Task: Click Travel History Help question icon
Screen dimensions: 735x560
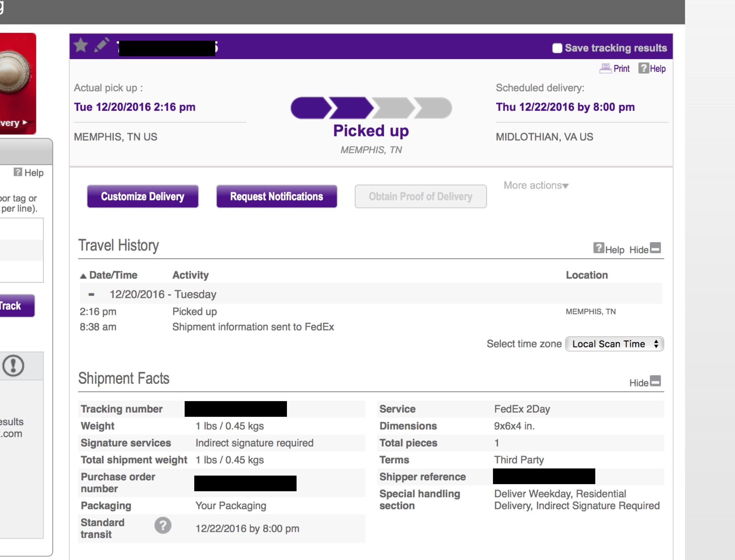Action: (x=598, y=248)
